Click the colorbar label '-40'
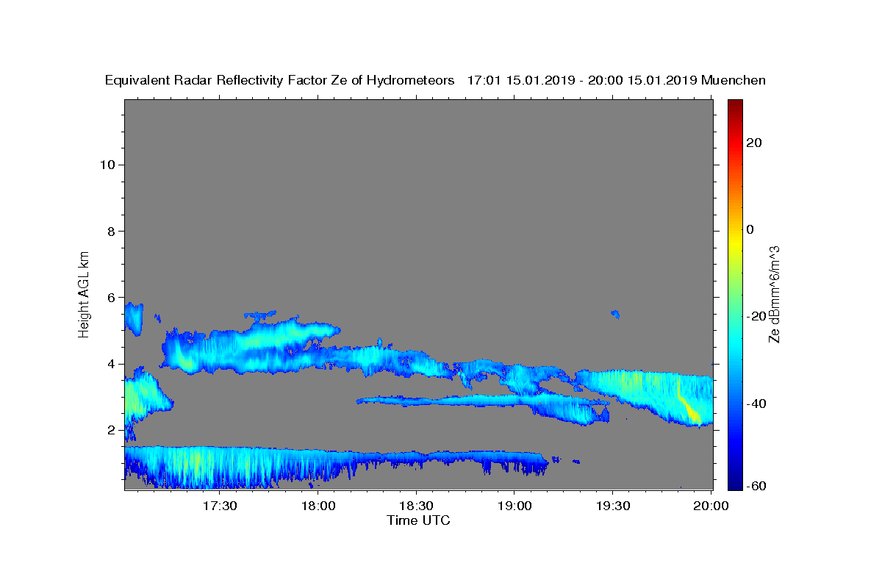The width and height of the screenshot is (882, 588). click(x=756, y=404)
